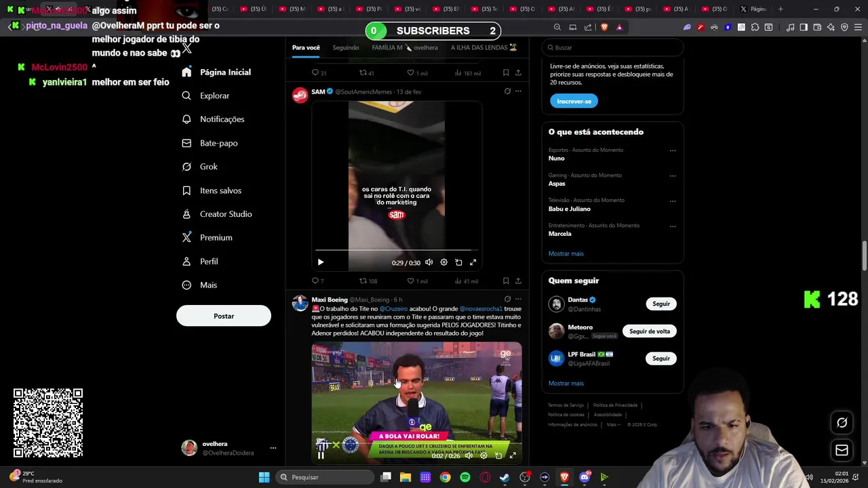
Task: Mute the SAM video volume icon
Action: 429,262
